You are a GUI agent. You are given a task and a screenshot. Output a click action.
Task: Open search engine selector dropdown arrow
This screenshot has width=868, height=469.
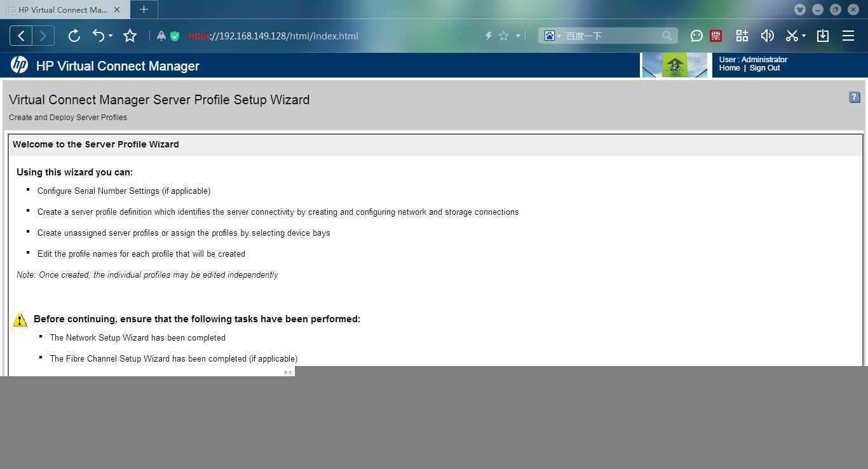pos(559,36)
